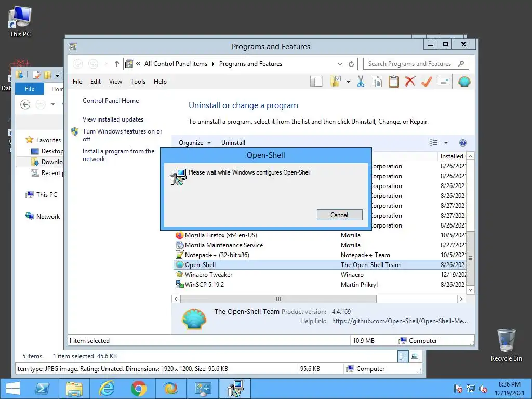Viewport: 532px width, 399px height.
Task: Select WinSCP 5.19.2 entry
Action: tap(320, 284)
